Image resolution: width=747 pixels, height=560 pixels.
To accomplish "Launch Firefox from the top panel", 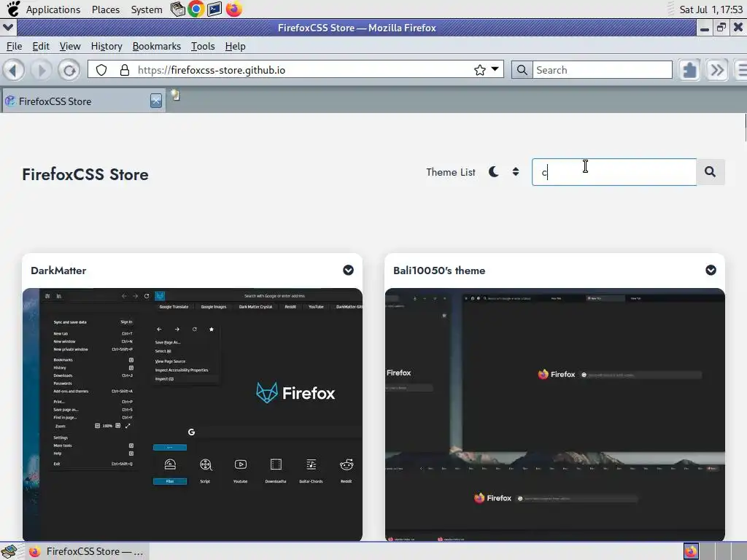I will coord(234,9).
